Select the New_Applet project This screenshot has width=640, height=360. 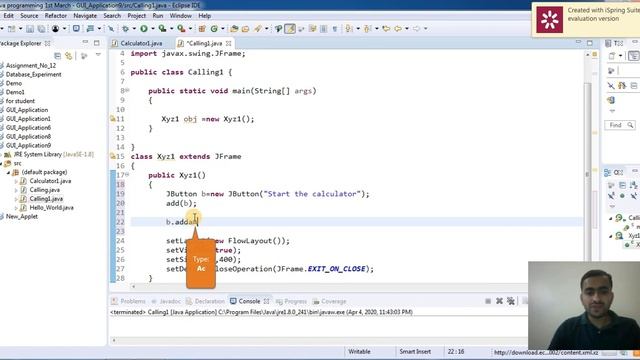(x=22, y=217)
